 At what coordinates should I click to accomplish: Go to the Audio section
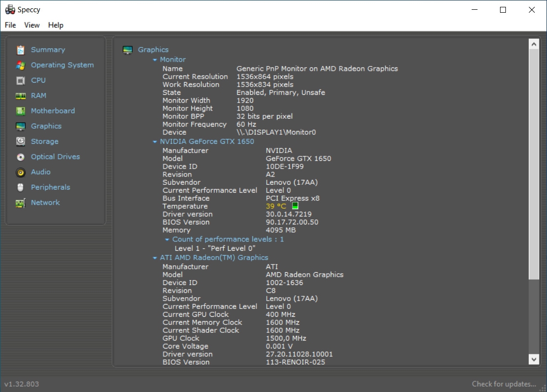click(41, 172)
